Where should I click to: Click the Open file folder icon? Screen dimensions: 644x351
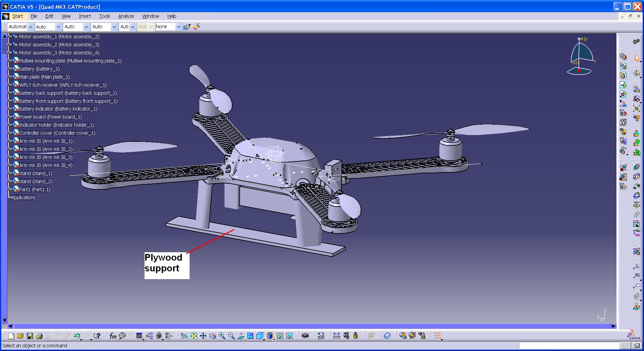20,336
